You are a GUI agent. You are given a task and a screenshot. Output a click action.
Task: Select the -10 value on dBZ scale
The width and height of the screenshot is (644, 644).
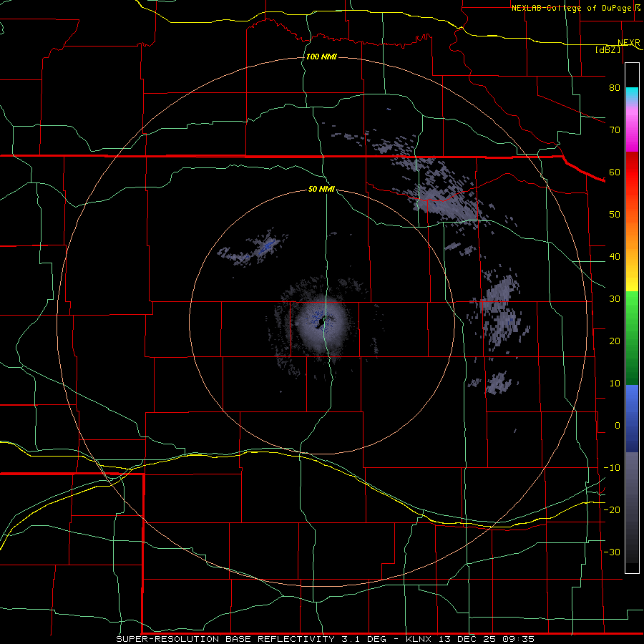coord(612,468)
